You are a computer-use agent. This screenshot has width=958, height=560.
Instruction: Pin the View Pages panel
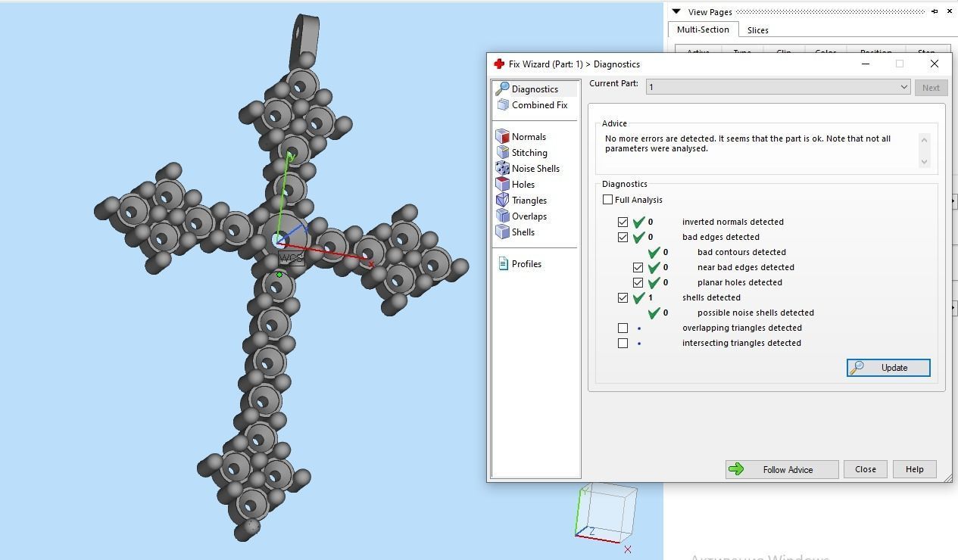[935, 11]
